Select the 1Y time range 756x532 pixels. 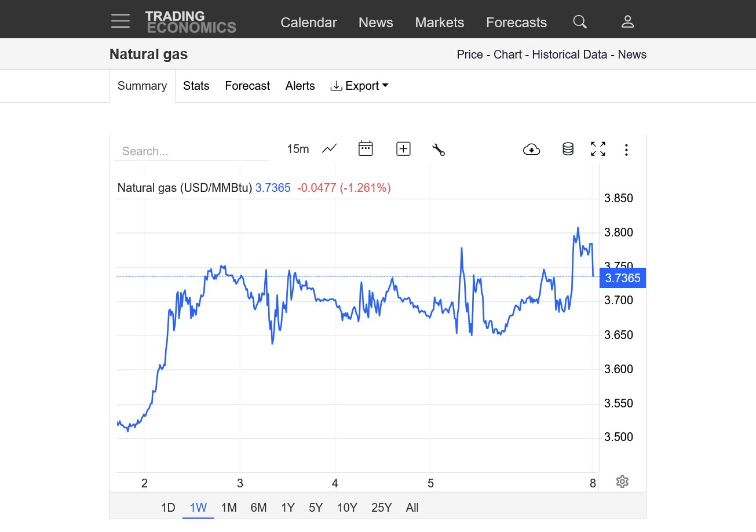point(288,508)
